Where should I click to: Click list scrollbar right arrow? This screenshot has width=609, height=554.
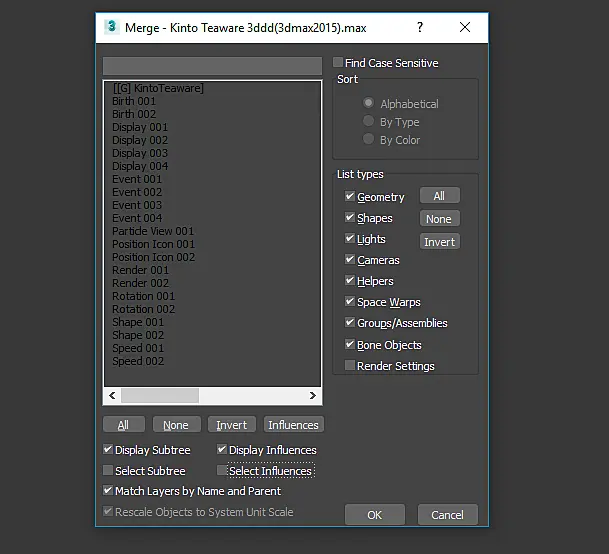(x=313, y=395)
